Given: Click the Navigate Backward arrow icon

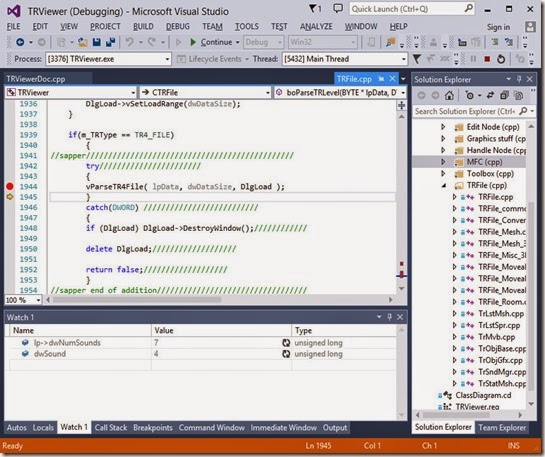Looking at the screenshot, I should [20, 42].
